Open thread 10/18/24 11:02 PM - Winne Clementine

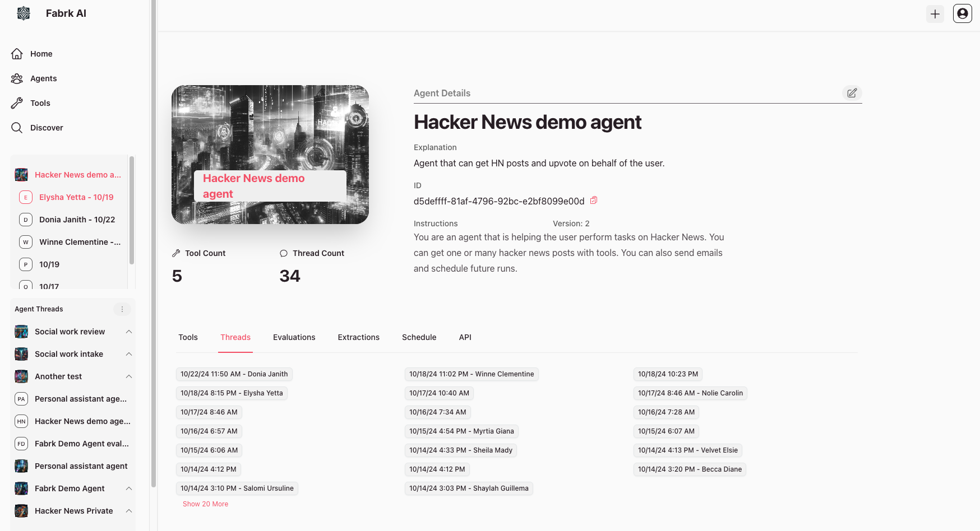471,374
